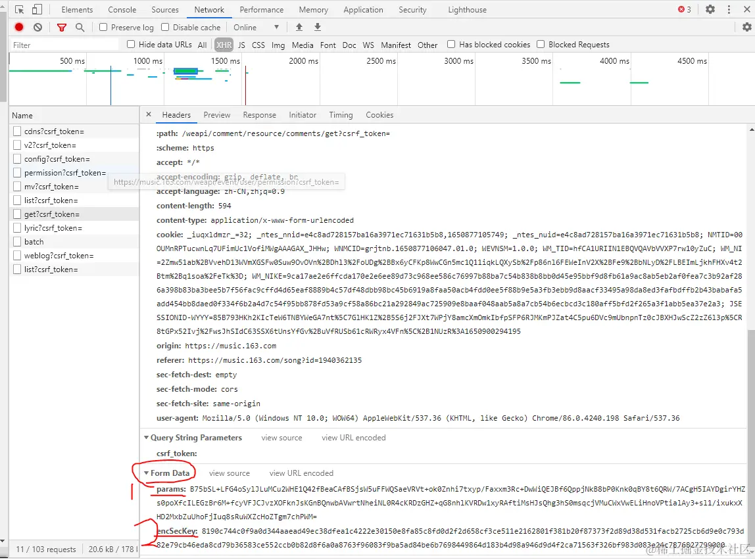755x560 pixels.
Task: Show the Timing tab
Action: 341,115
